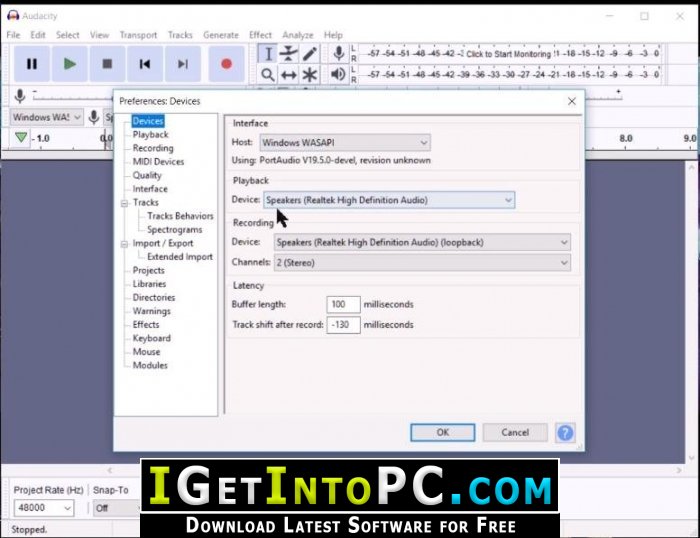Screen dimensions: 700x538
Task: Click the recording meter microphone icon
Action: 339,54
